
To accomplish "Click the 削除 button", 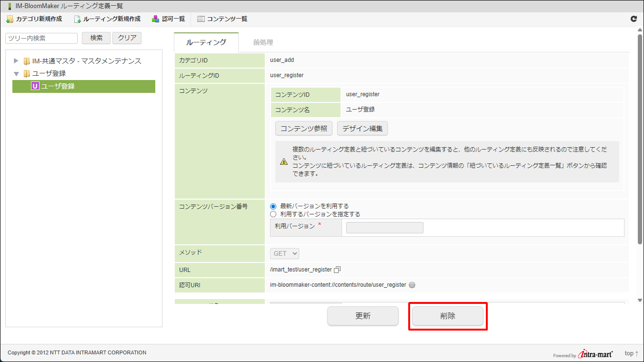I will click(x=448, y=316).
